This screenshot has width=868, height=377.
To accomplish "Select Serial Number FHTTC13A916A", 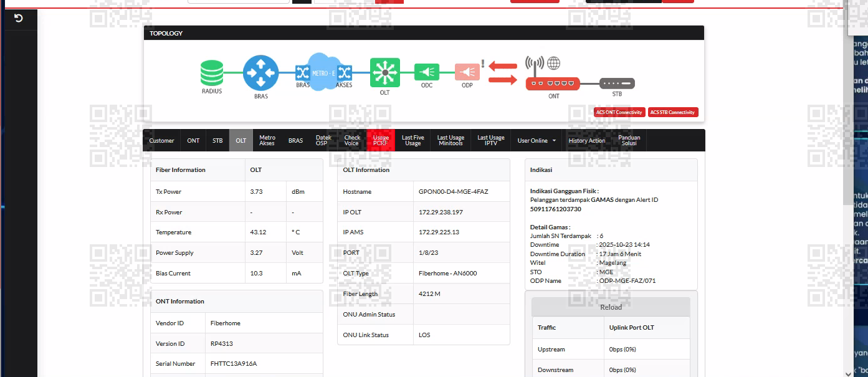I will pos(234,363).
